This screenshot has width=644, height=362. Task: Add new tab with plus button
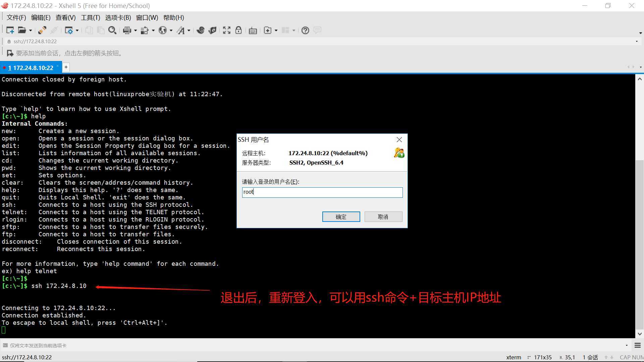[66, 67]
